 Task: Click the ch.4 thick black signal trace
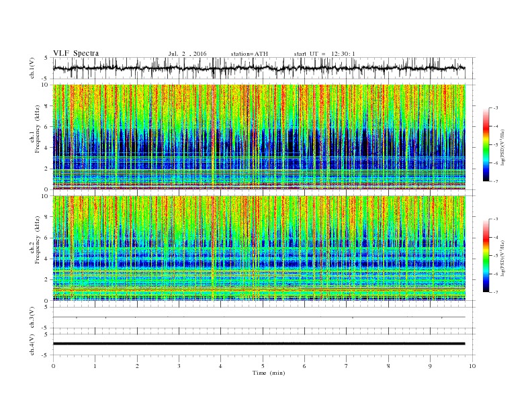[259, 344]
